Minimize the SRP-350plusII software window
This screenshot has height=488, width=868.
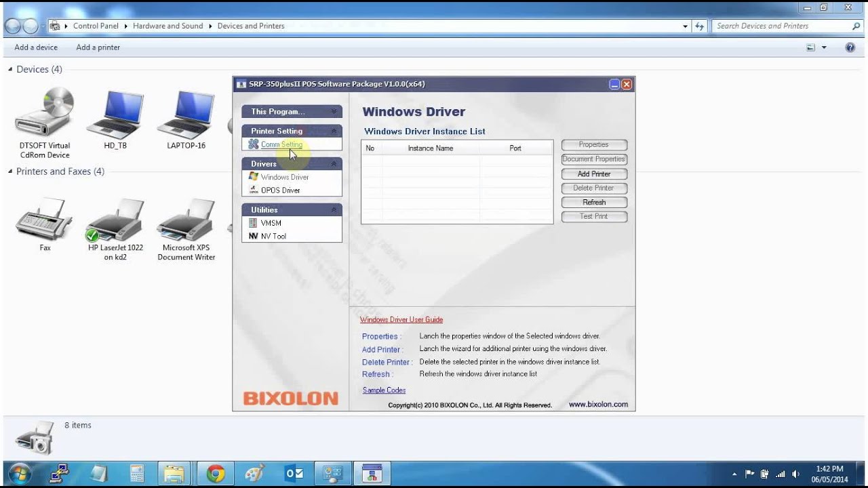point(614,84)
